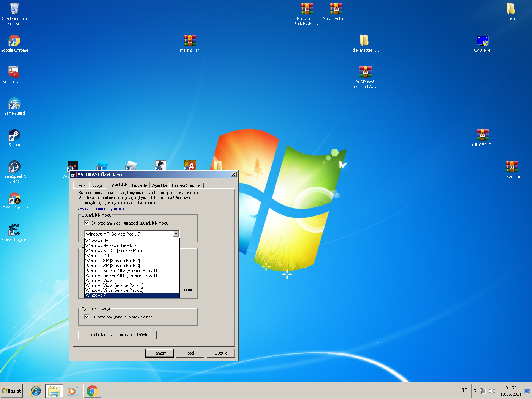
Task: Open Google Chrome from the taskbar
Action: [92, 391]
